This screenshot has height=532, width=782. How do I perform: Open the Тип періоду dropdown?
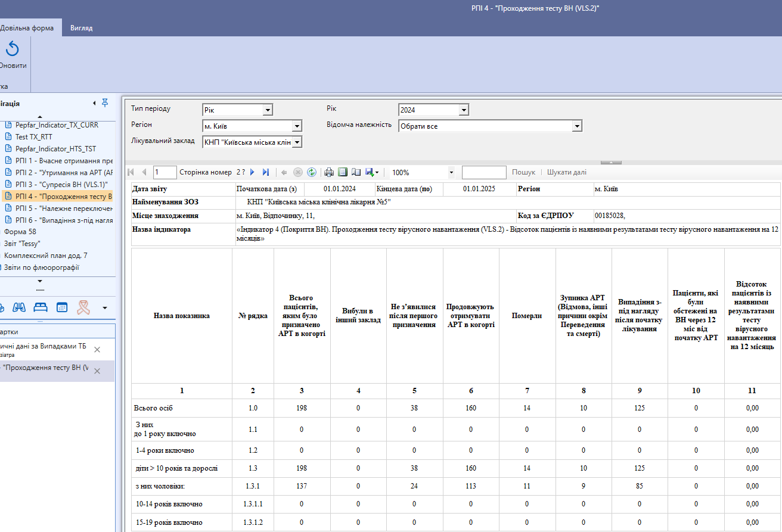tap(268, 110)
